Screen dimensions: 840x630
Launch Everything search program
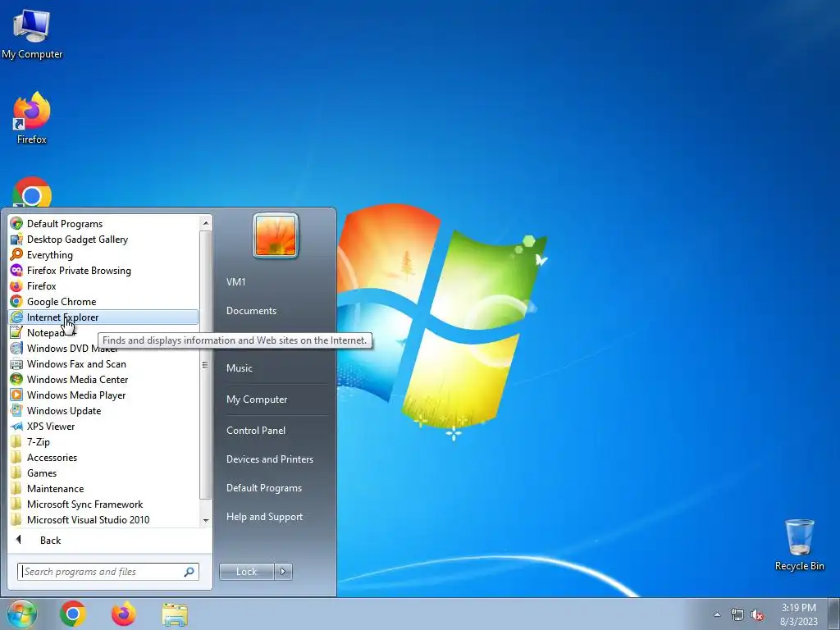pyautogui.click(x=103, y=255)
